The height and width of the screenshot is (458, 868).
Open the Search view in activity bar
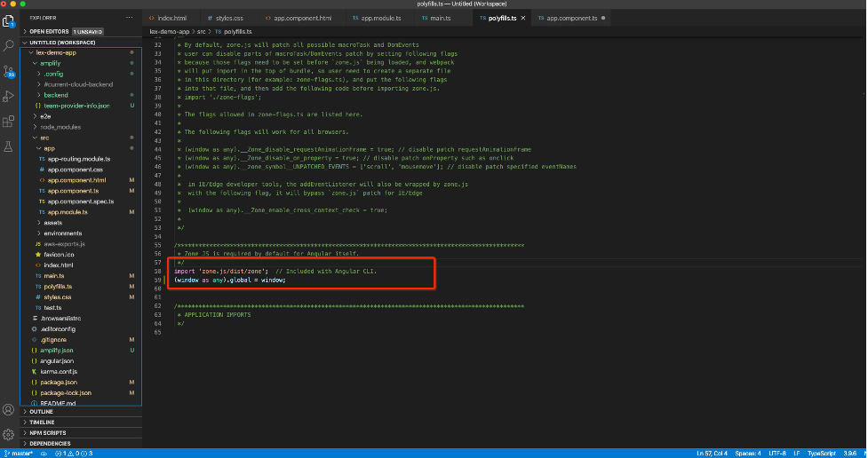coord(9,43)
